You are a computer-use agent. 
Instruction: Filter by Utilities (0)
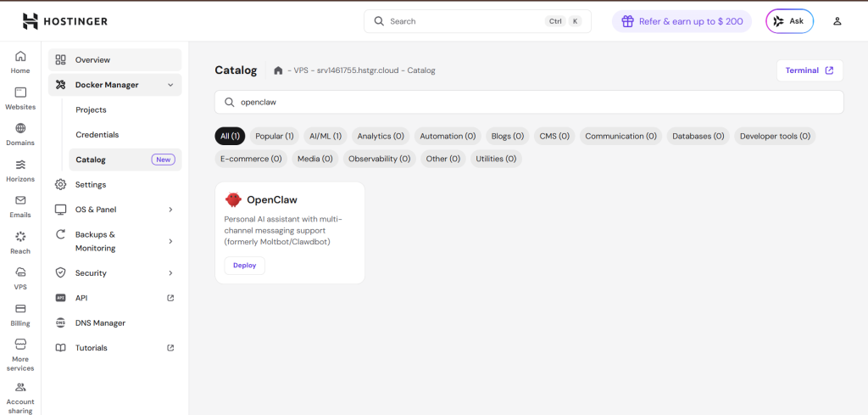[496, 159]
